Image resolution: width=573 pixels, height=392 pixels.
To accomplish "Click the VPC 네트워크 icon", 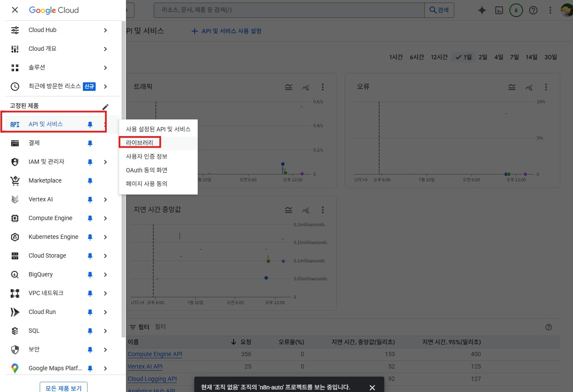I will coord(15,293).
